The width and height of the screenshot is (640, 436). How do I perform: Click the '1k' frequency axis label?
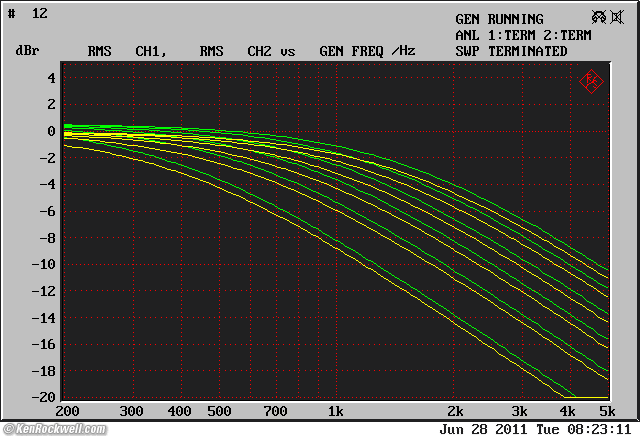point(336,411)
